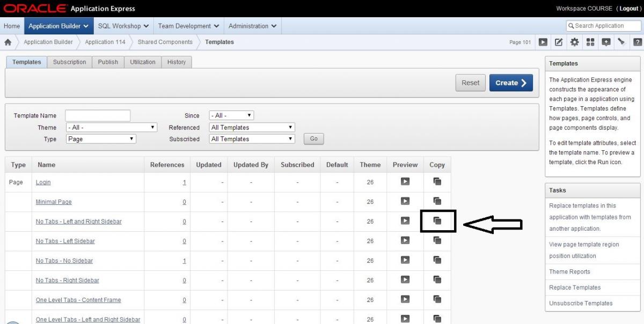
Task: Open the Type dropdown set to Page
Action: click(x=101, y=139)
